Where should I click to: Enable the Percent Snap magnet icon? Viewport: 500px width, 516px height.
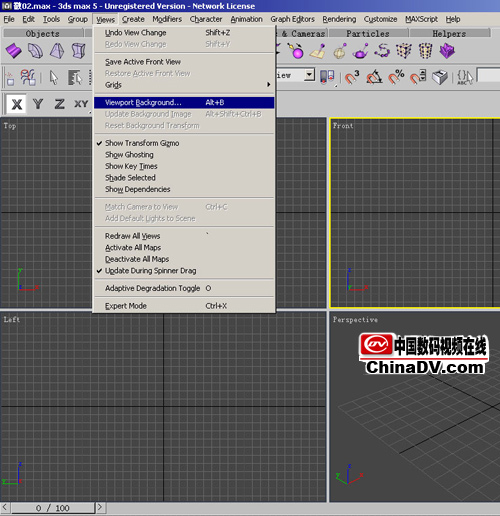point(396,77)
